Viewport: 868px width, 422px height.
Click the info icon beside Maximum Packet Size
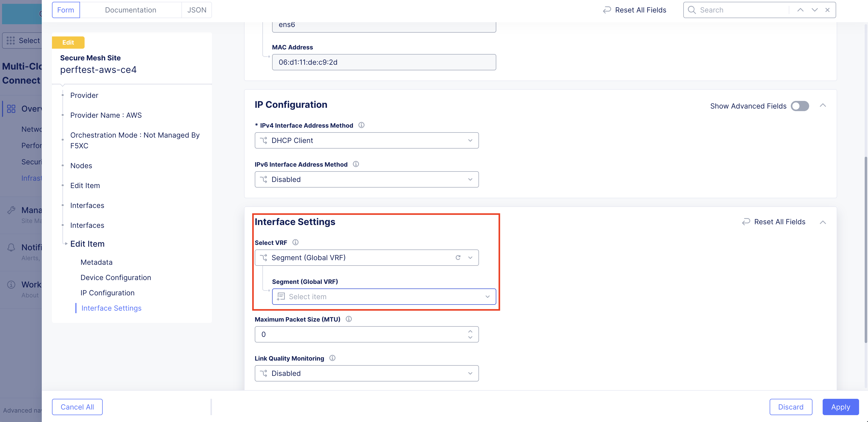(349, 319)
